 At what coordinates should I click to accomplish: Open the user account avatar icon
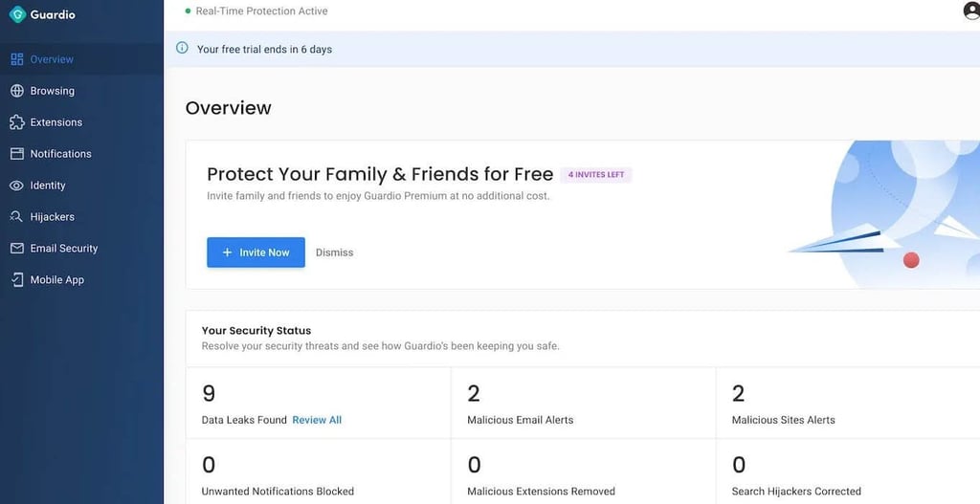point(972,11)
